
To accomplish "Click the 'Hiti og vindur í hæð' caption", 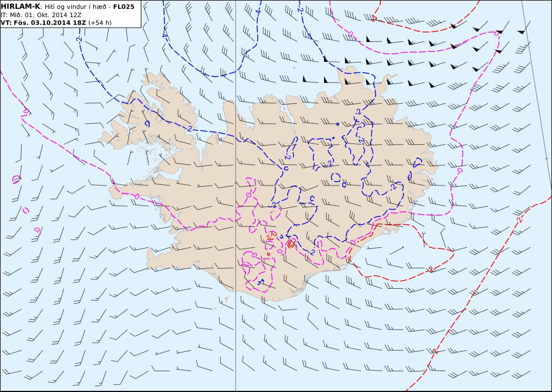I will pos(75,7).
